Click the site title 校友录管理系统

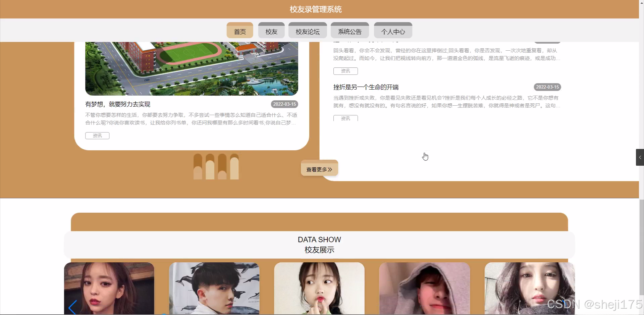[315, 9]
